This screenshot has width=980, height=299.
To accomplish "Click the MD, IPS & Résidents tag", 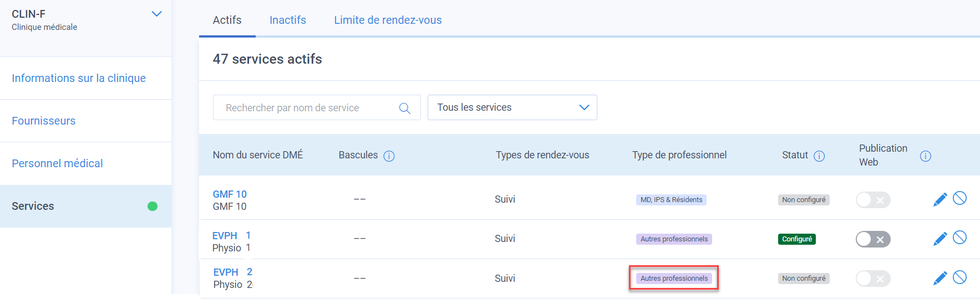I will (x=671, y=200).
